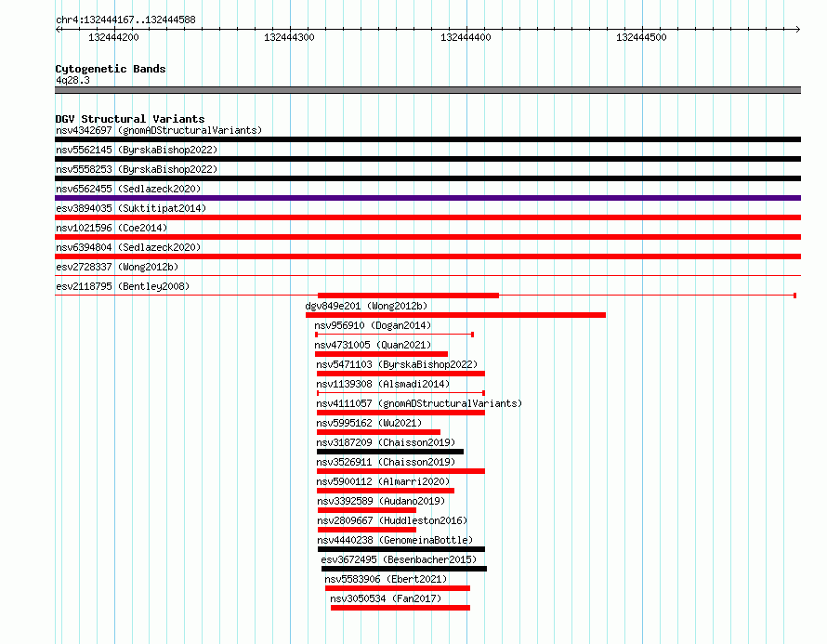Open the nsv5562145 ByrskaBishop2022 variant label
This screenshot has width=827, height=644.
137,150
